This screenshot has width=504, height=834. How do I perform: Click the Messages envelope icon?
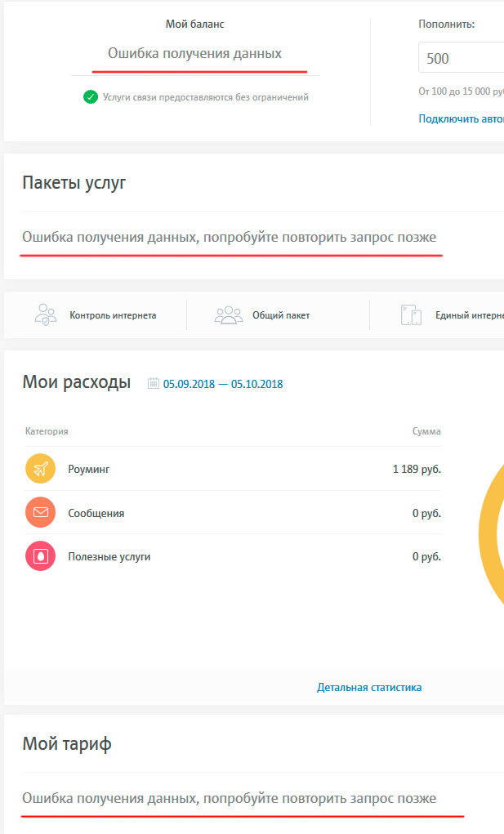[x=41, y=513]
